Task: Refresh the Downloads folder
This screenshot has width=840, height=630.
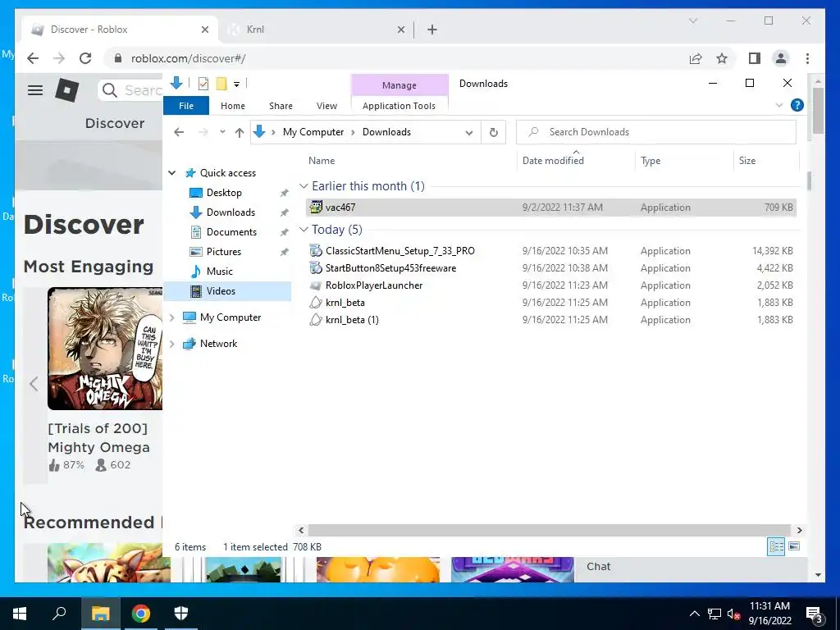Action: pos(493,132)
